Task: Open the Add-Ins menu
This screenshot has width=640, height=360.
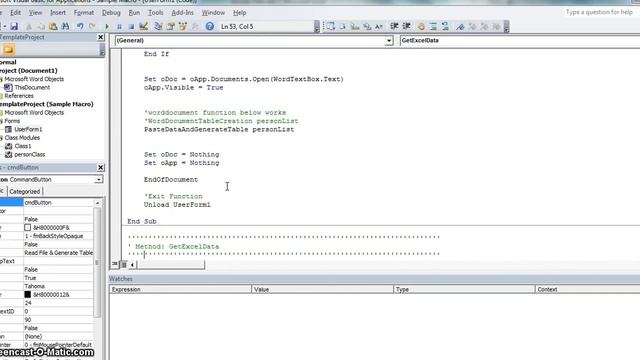Action: pyautogui.click(x=182, y=13)
